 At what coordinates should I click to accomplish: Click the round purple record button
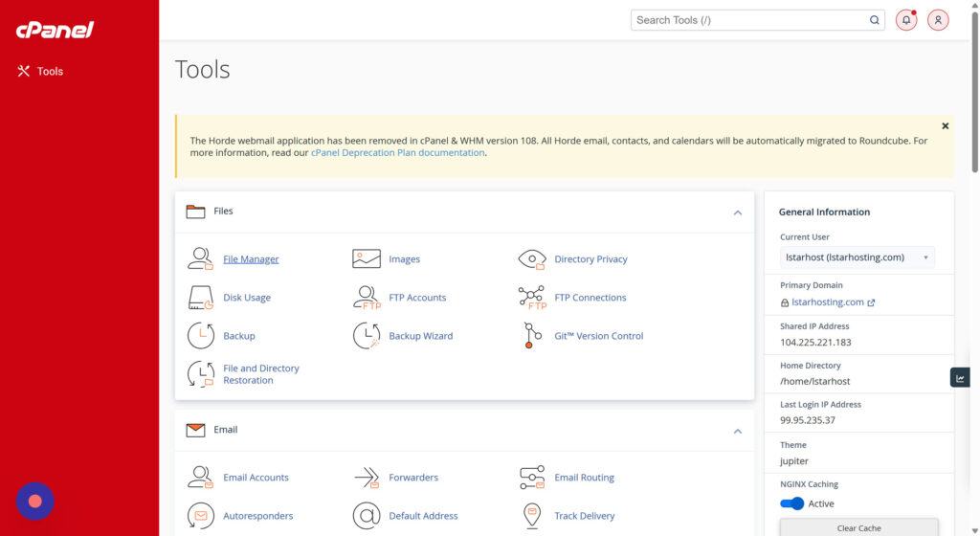tap(35, 501)
